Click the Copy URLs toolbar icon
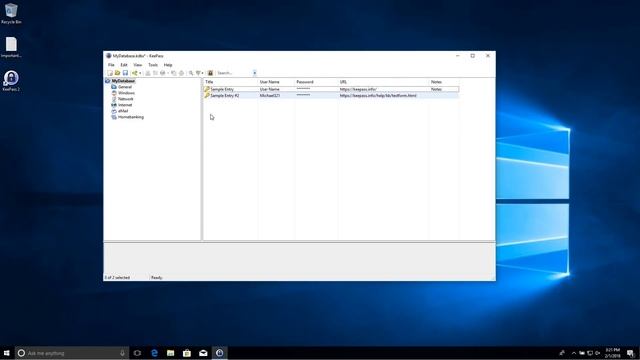Image resolution: width=640 pixels, height=360 pixels. coord(174,73)
